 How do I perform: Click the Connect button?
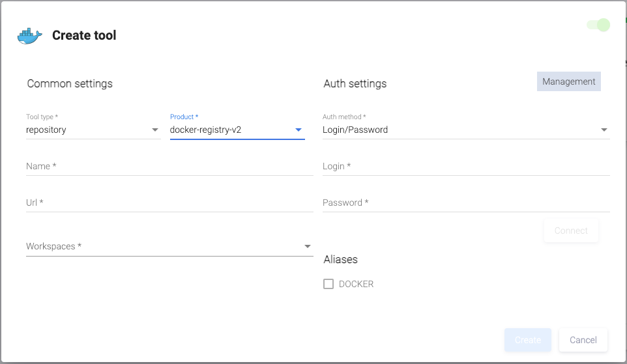tap(571, 231)
